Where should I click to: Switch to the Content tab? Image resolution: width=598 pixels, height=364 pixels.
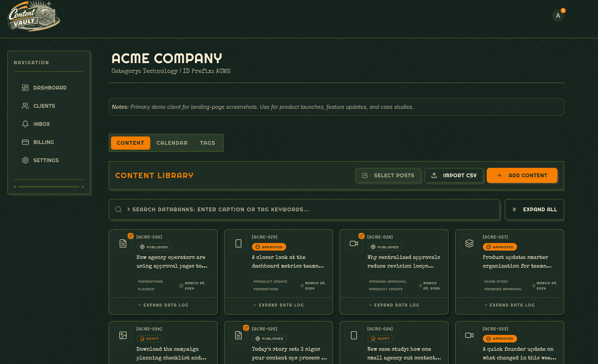pyautogui.click(x=131, y=143)
